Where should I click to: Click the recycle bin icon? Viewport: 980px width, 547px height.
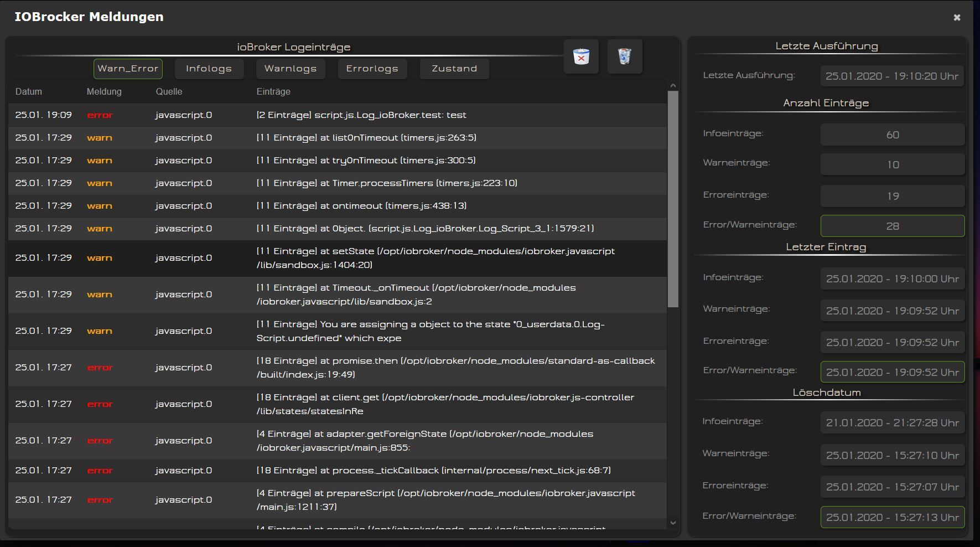click(x=625, y=56)
